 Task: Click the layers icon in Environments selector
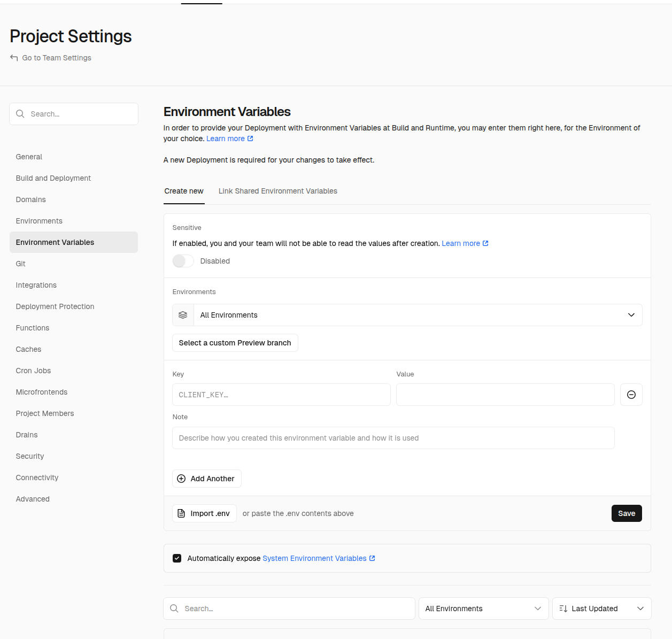183,315
